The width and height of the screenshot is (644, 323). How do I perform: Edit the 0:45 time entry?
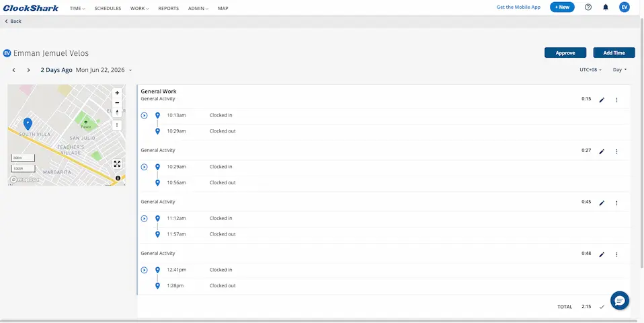click(602, 203)
